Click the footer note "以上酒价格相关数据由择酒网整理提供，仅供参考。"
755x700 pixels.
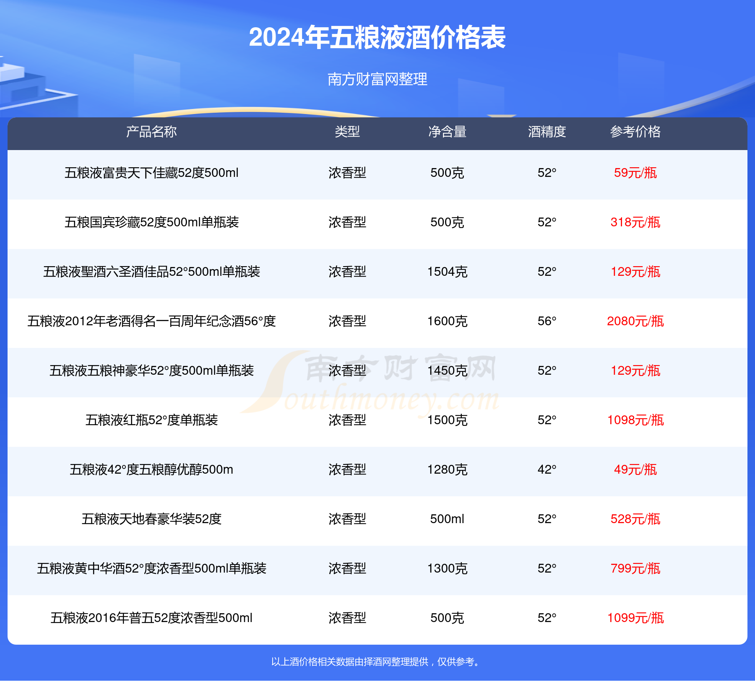point(376,662)
